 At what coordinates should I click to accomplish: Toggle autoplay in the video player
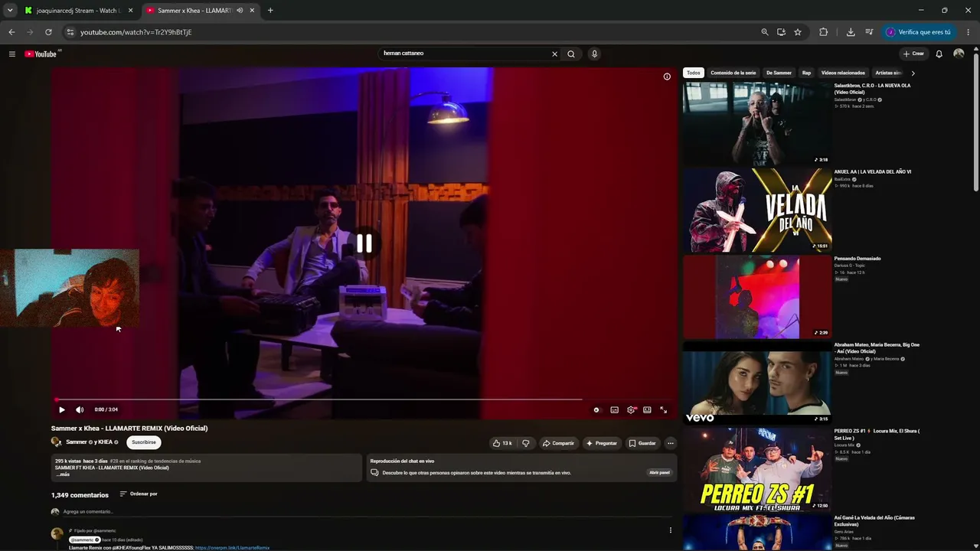pos(597,409)
